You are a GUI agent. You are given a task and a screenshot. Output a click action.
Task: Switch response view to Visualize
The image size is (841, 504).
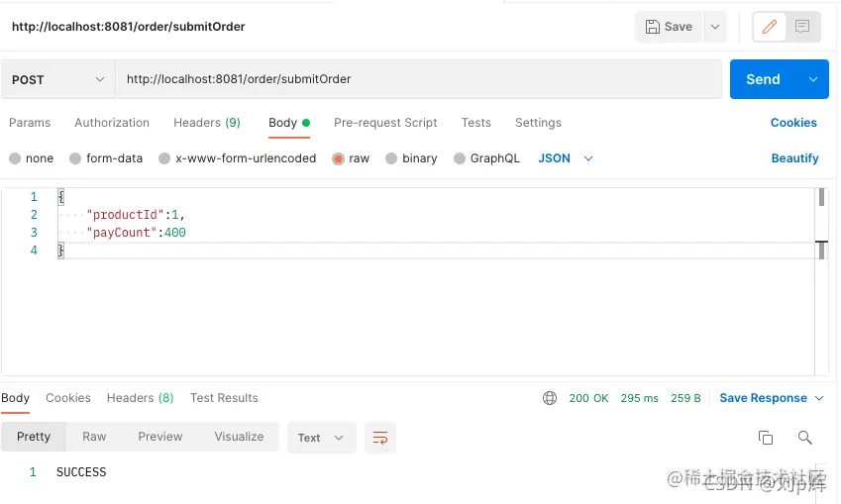[239, 437]
